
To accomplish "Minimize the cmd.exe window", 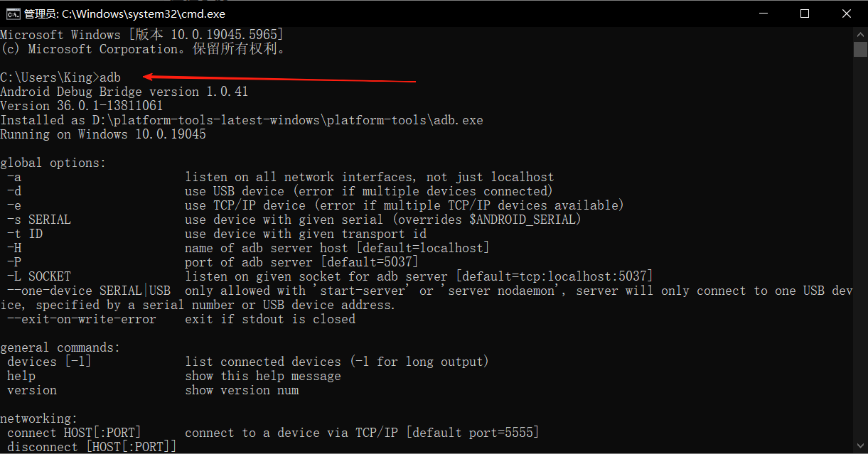I will point(763,13).
